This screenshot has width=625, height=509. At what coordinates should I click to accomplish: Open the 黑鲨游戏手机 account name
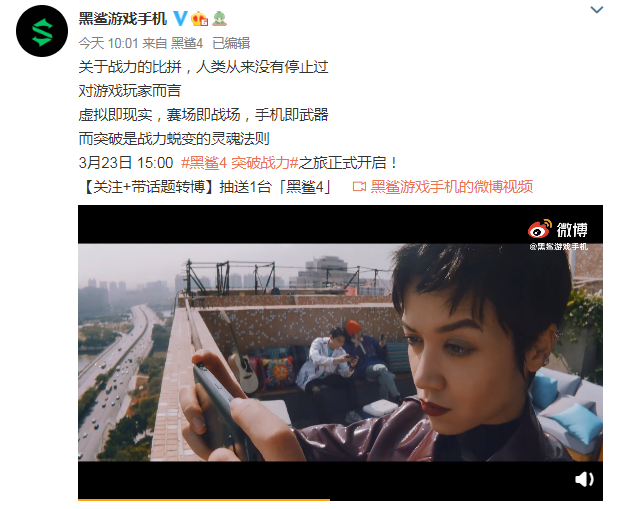tap(122, 19)
